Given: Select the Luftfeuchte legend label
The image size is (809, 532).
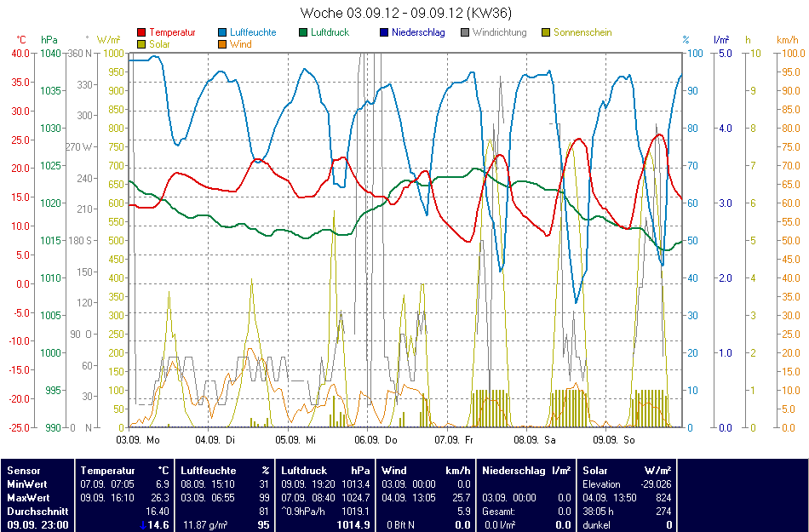Looking at the screenshot, I should point(253,32).
